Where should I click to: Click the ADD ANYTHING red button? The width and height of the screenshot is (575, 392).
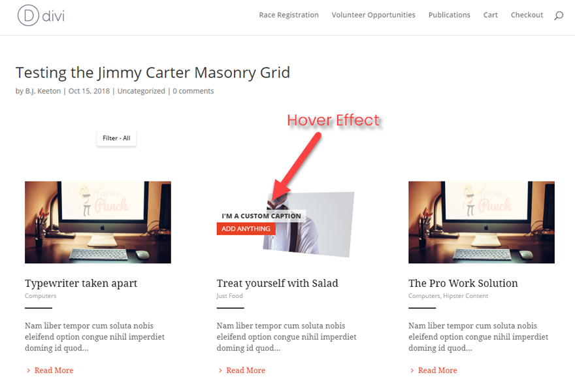point(246,229)
